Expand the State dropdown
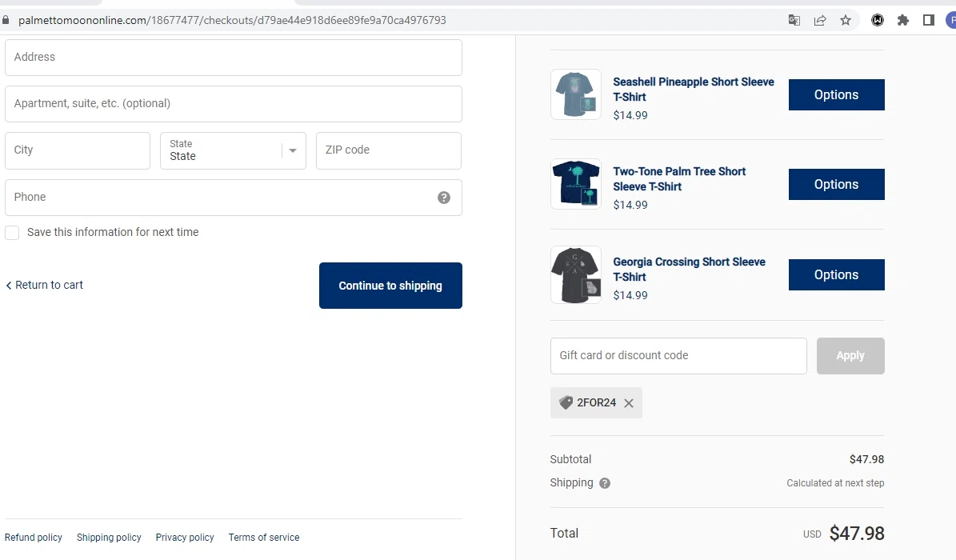This screenshot has height=560, width=956. tap(233, 150)
